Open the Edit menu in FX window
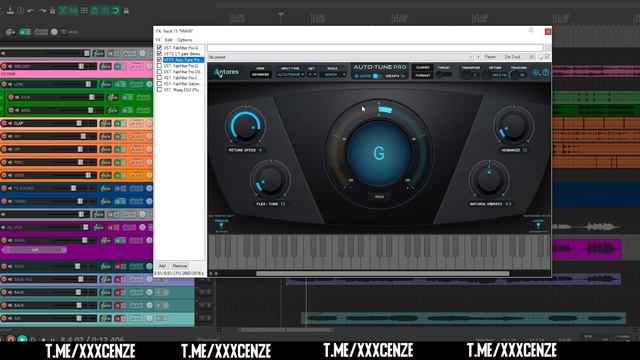 pos(169,40)
